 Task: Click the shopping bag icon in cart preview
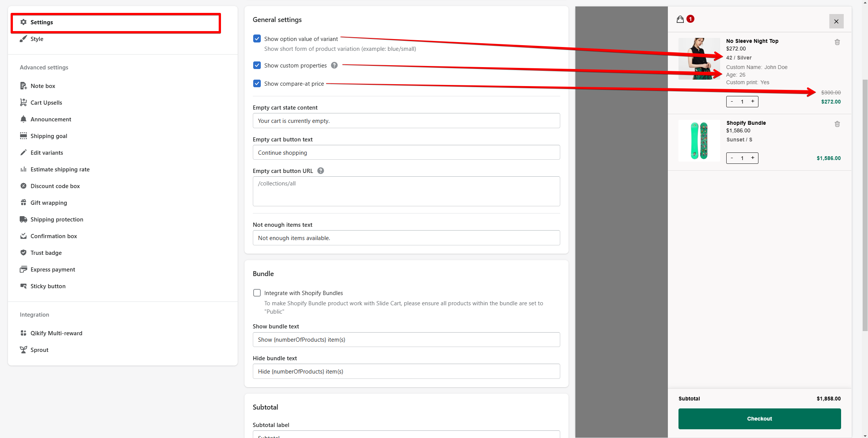pos(680,19)
